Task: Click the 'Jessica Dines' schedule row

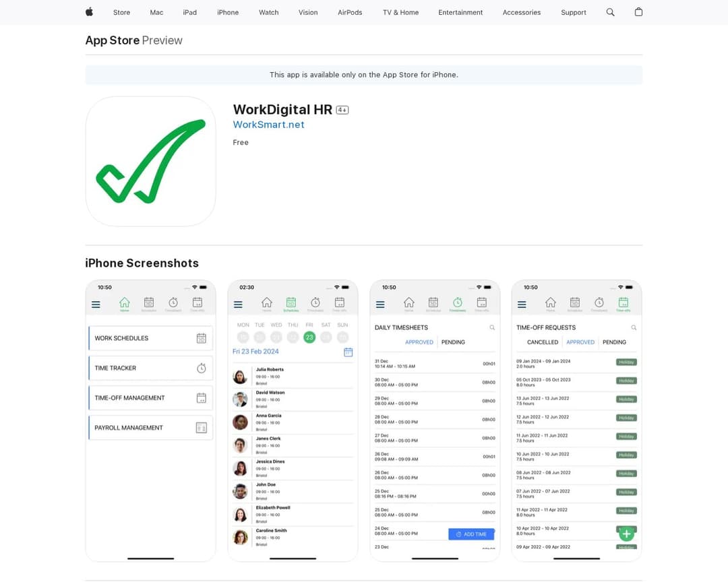Action: [293, 468]
